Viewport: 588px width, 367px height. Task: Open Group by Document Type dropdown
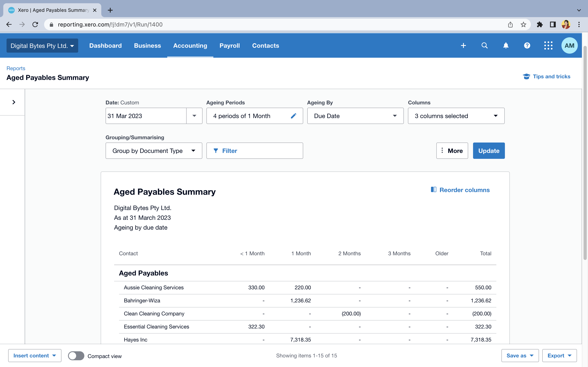(x=154, y=151)
